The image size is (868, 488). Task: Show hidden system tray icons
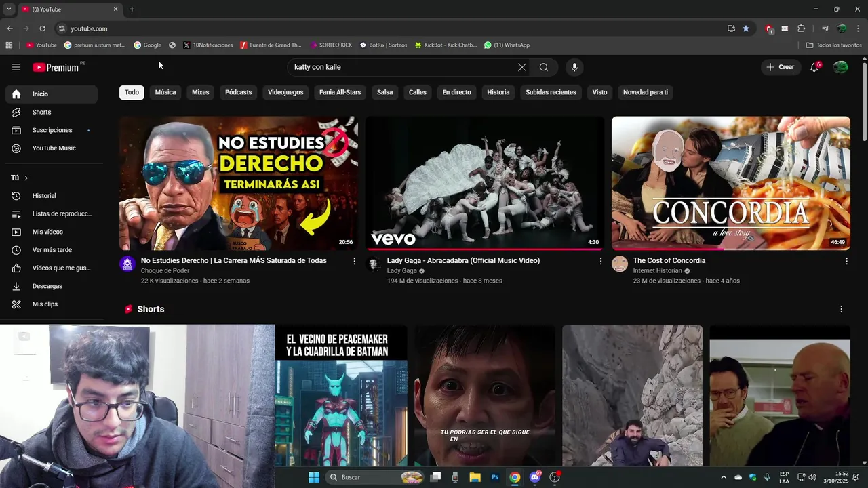point(723,477)
